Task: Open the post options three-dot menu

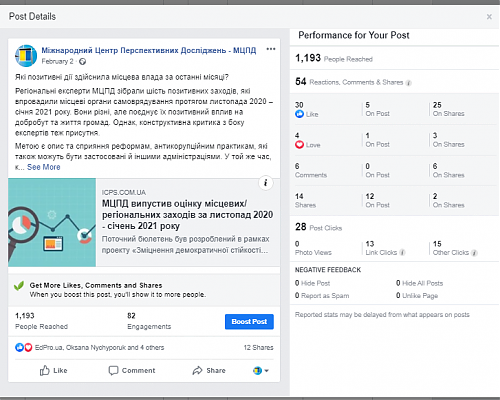Action: click(x=271, y=49)
